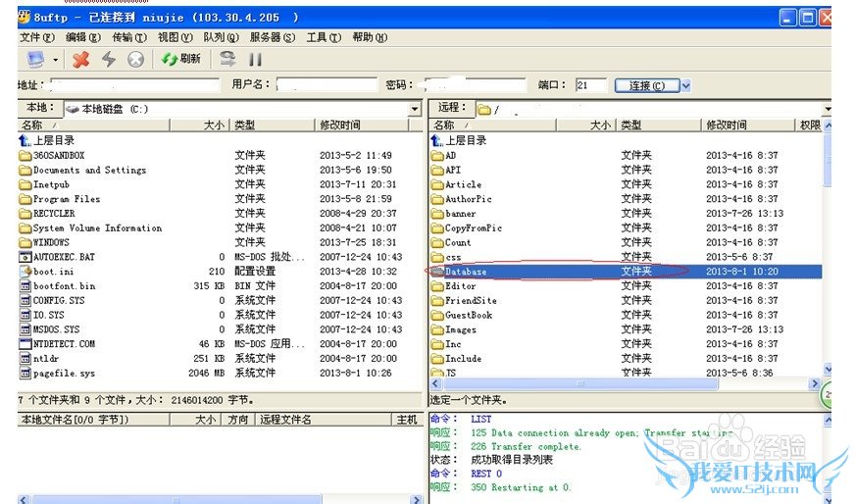
Task: Select the AUTOEXEC.BAT file icon
Action: pos(25,257)
